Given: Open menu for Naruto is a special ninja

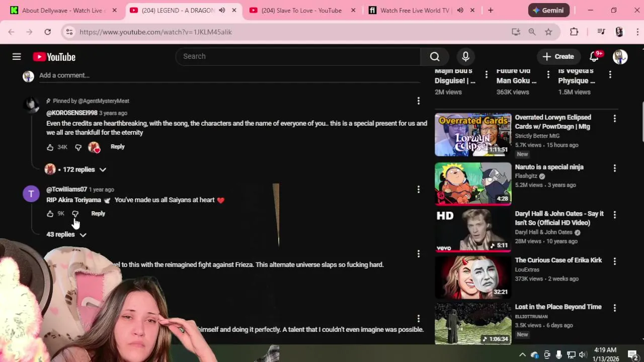Looking at the screenshot, I should pos(614,168).
